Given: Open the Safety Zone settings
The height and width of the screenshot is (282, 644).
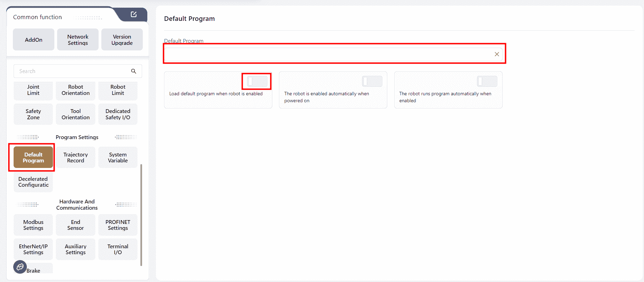Looking at the screenshot, I should [33, 114].
